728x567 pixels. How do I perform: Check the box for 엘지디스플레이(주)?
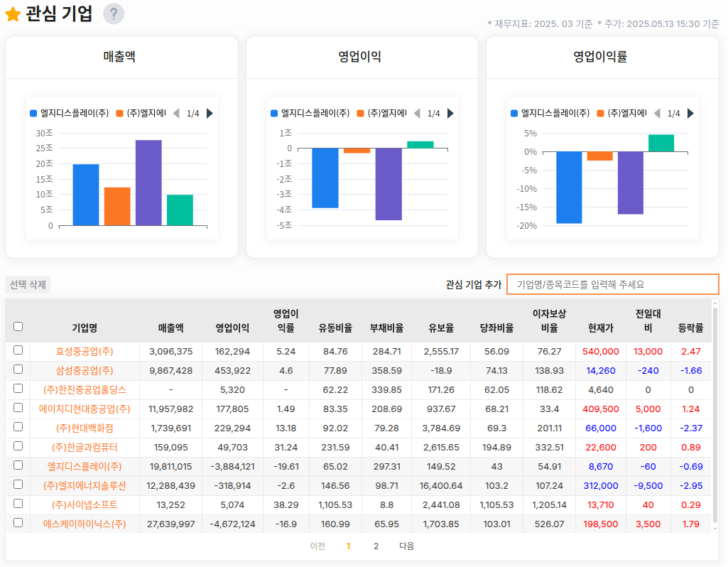click(x=18, y=465)
